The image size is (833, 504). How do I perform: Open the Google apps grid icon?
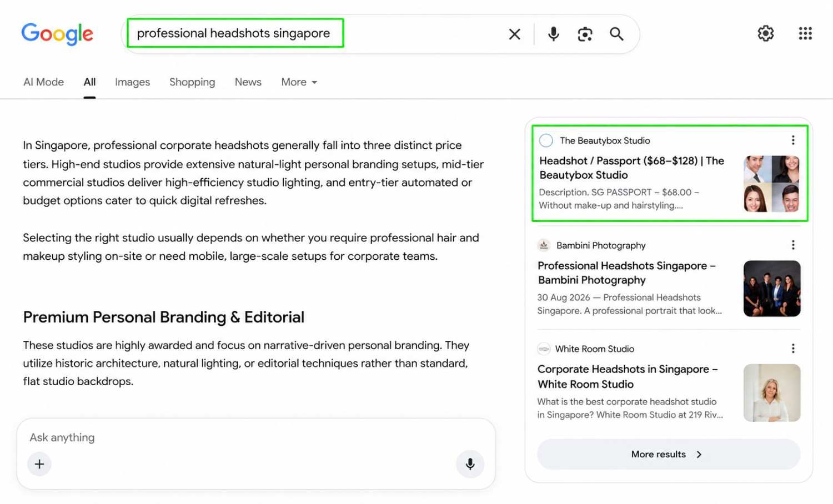pyautogui.click(x=805, y=33)
